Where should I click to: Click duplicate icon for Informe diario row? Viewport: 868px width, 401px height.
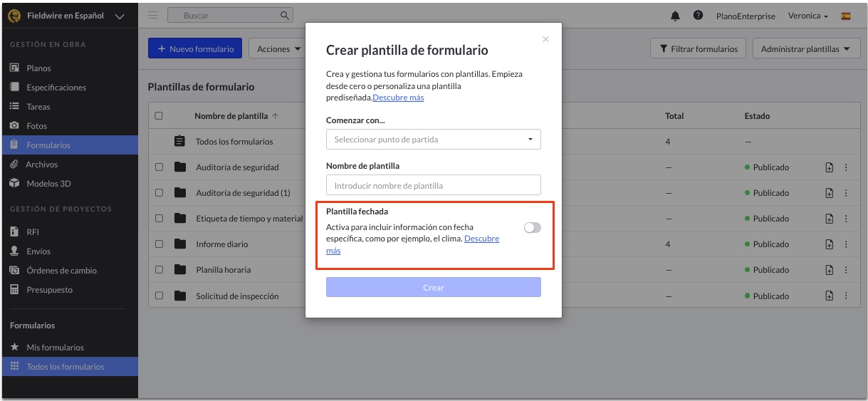click(x=829, y=244)
